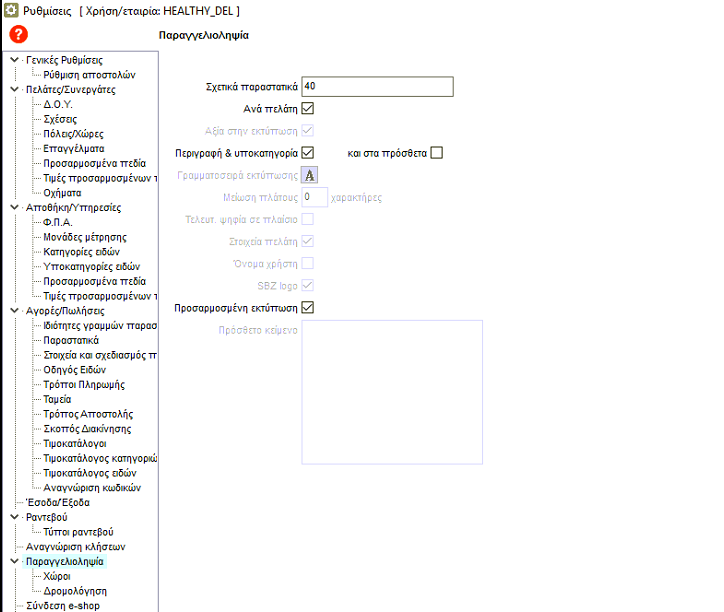The height and width of the screenshot is (612, 724).
Task: Select Παραστατικά in the settings tree
Action: pyautogui.click(x=71, y=340)
